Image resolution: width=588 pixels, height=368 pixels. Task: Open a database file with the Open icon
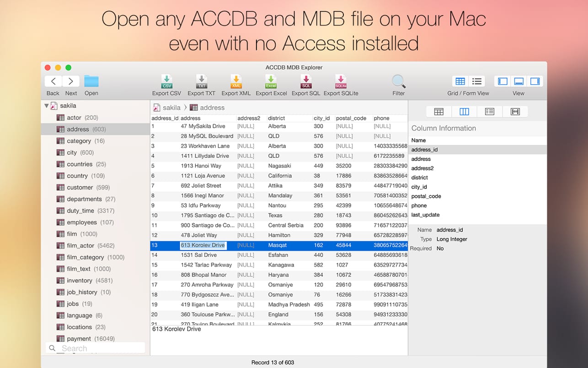(x=91, y=81)
